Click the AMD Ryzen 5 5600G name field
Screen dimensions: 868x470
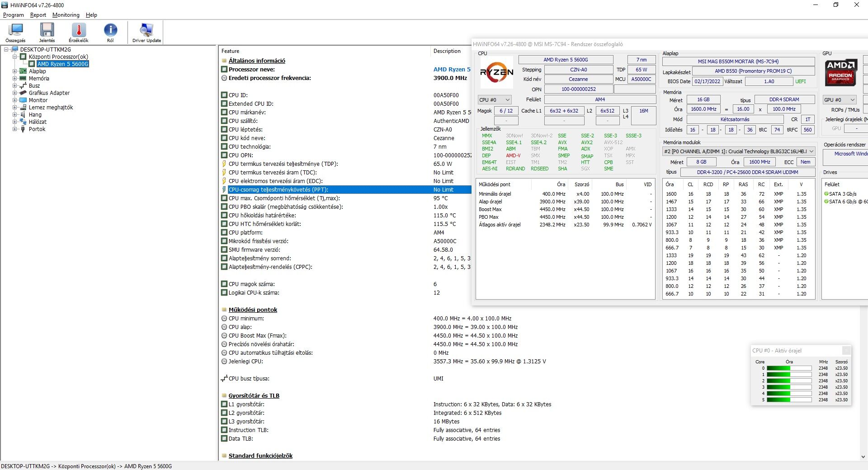coord(566,60)
